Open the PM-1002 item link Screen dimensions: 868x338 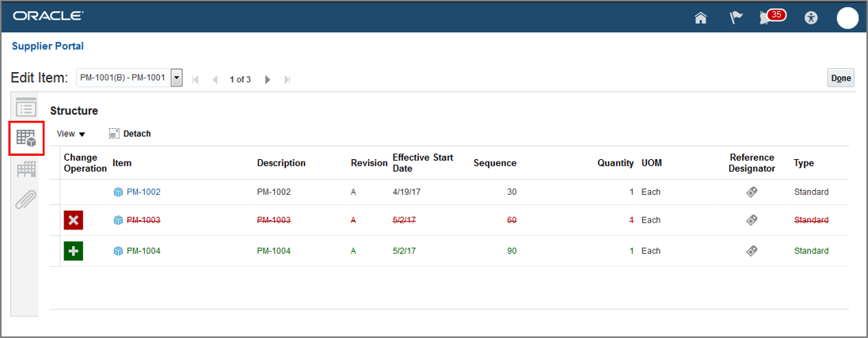click(x=143, y=192)
